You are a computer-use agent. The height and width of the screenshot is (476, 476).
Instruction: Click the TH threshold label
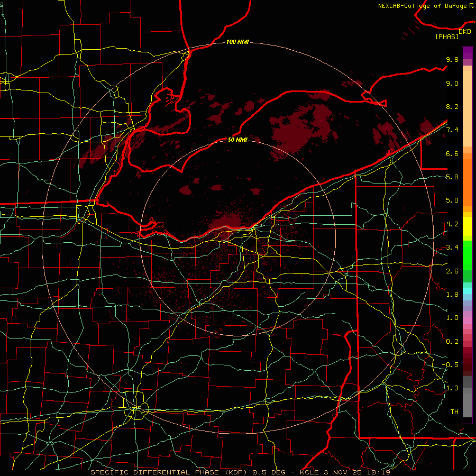[454, 411]
